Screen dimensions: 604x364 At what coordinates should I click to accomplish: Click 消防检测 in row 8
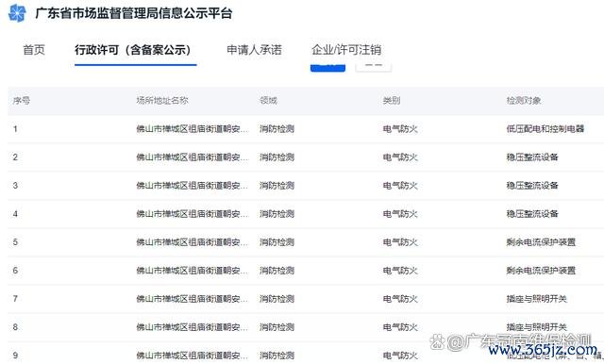point(277,327)
